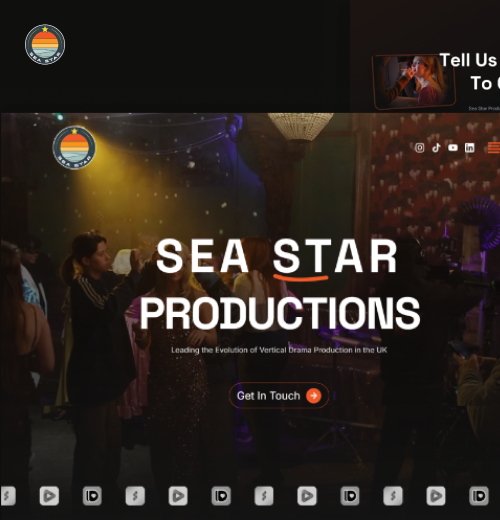500x520 pixels.
Task: Open the makeup artist thumbnail image
Action: pyautogui.click(x=414, y=82)
